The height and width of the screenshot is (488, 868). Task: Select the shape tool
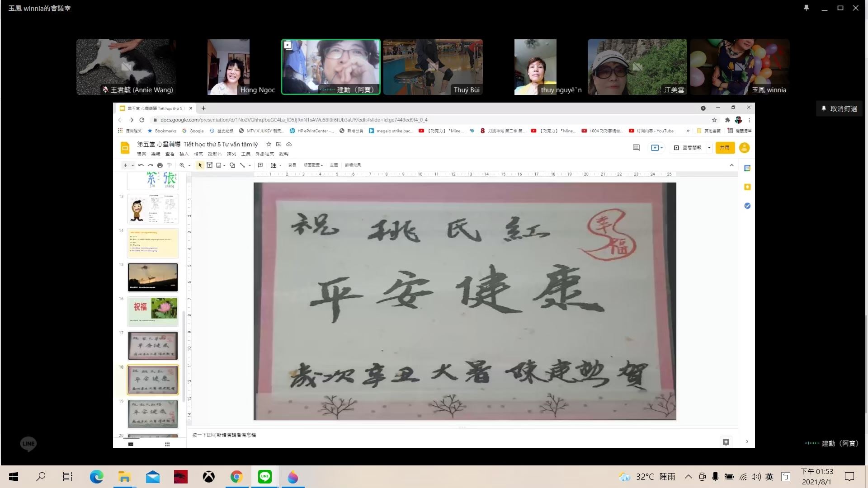[232, 165]
